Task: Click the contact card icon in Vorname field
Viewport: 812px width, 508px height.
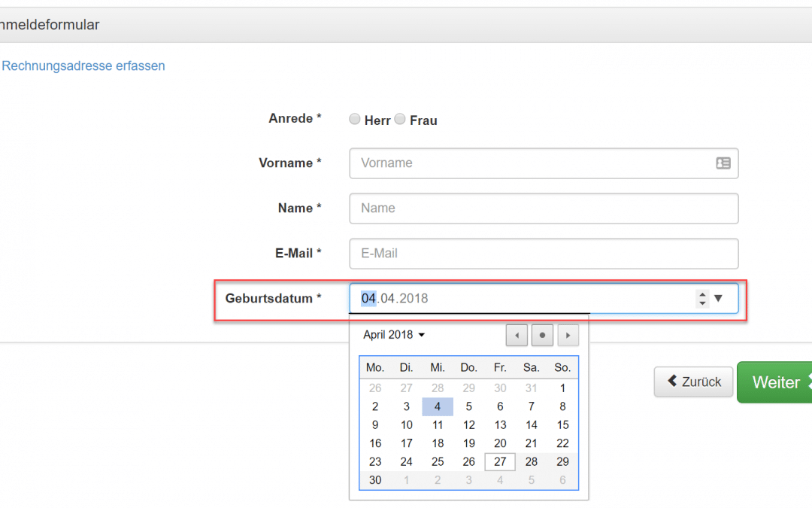Action: [x=723, y=163]
